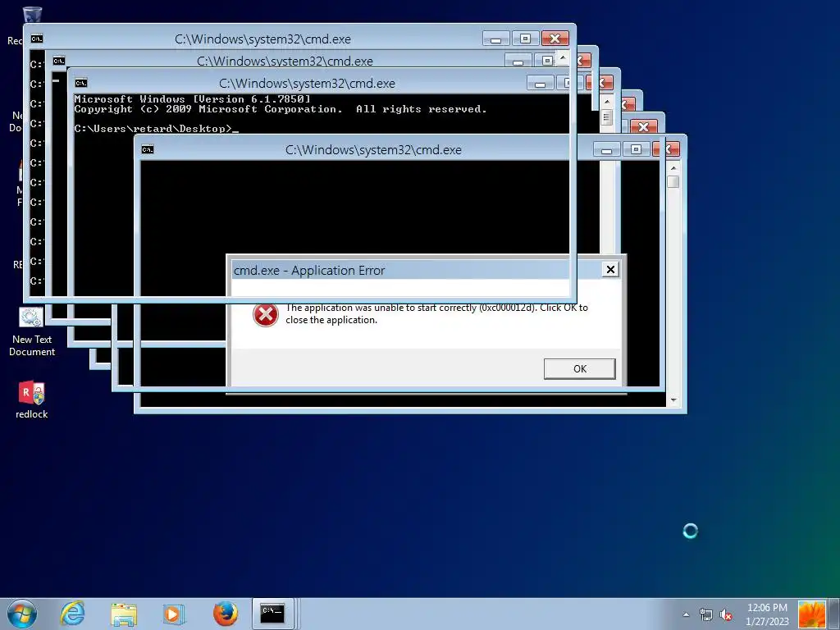Open the network tray icon

706,614
